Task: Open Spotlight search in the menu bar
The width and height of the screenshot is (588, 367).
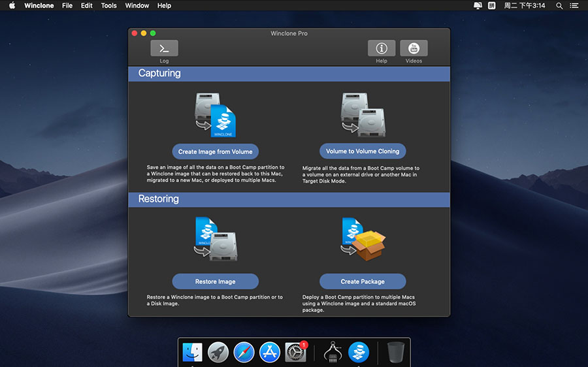Action: 559,6
